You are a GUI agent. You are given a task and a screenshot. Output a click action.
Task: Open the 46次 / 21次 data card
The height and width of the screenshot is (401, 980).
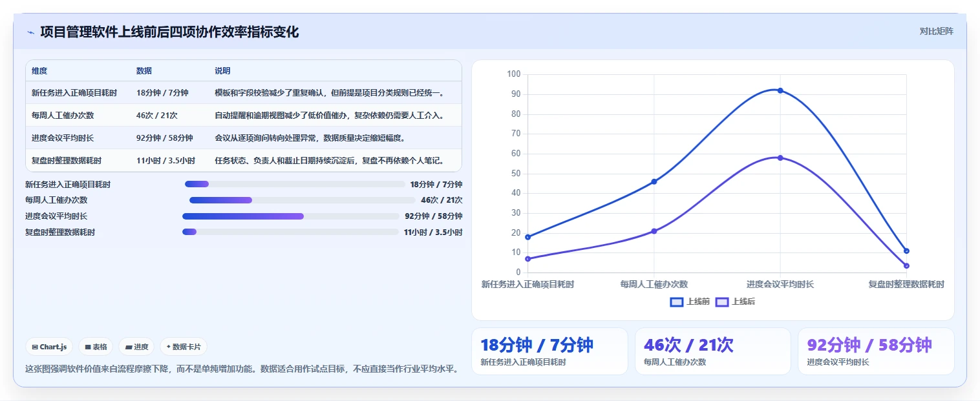click(x=713, y=351)
